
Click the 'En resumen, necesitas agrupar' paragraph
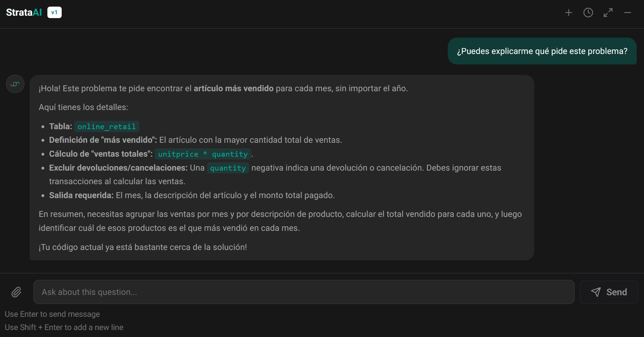point(280,221)
